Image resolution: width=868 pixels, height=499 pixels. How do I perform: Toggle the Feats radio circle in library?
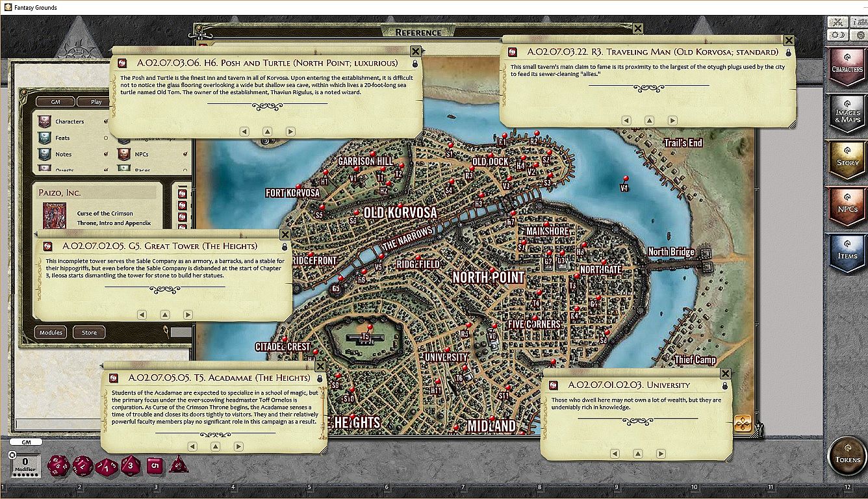pyautogui.click(x=106, y=138)
